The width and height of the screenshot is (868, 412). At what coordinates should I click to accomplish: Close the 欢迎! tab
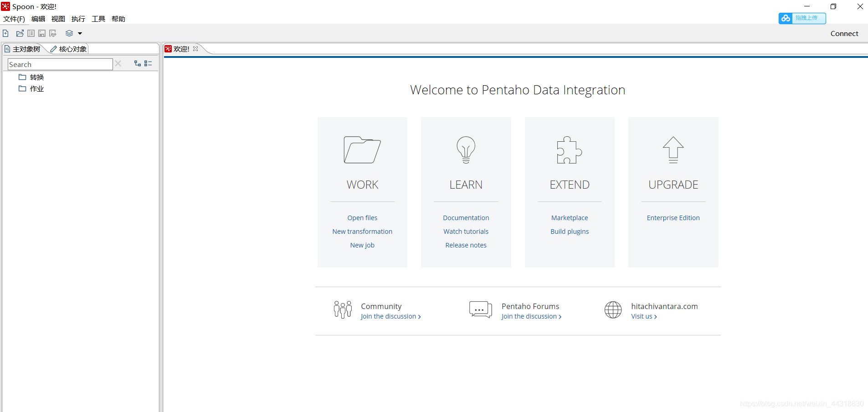point(195,49)
